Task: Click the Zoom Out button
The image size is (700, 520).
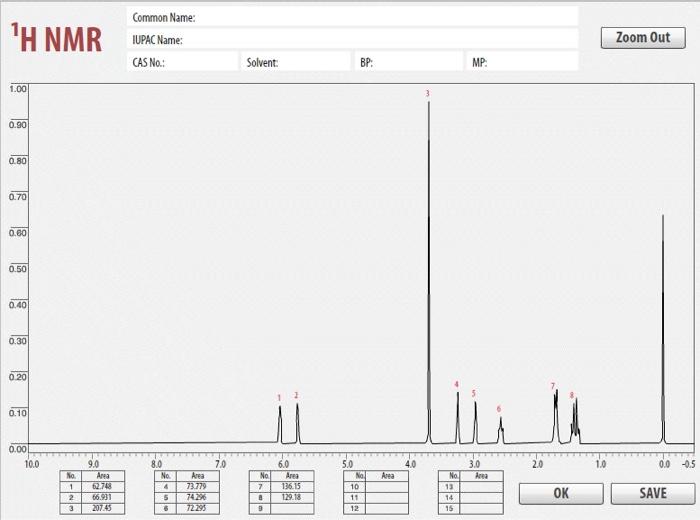Action: pyautogui.click(x=643, y=37)
